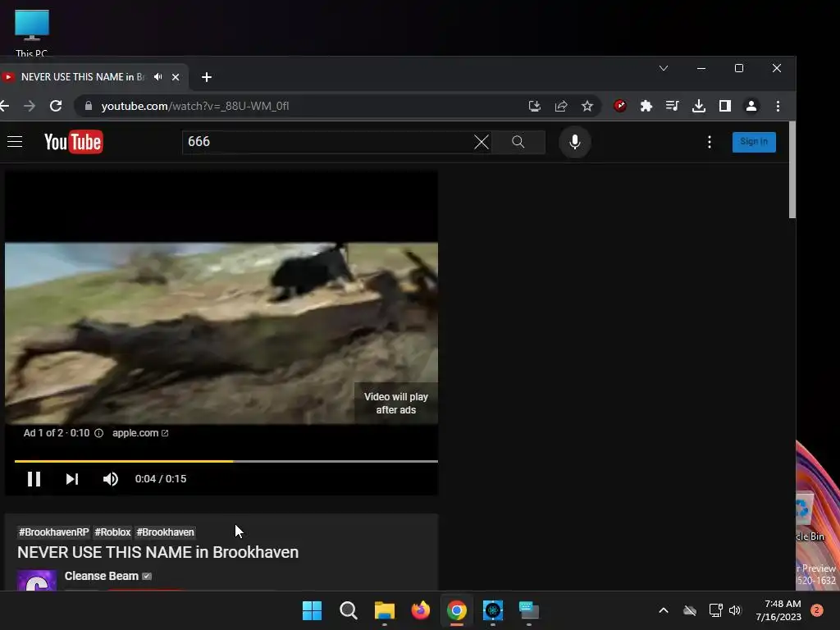840x630 pixels.
Task: Expand the tab search chevron
Action: click(663, 68)
